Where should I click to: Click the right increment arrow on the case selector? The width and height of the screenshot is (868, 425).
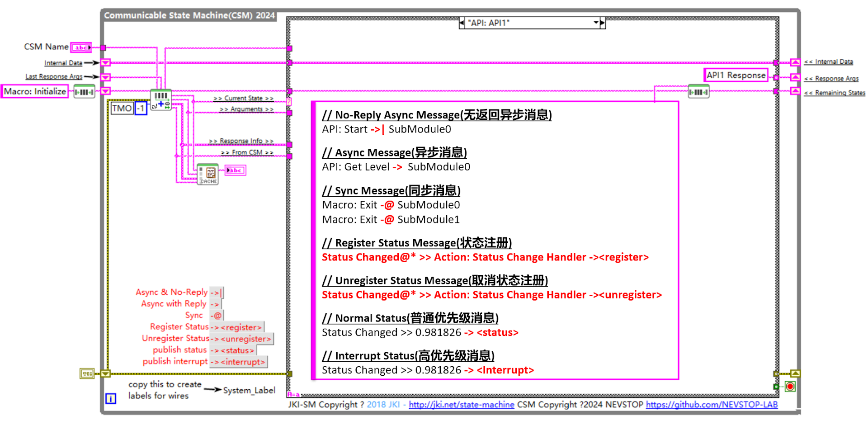click(602, 23)
